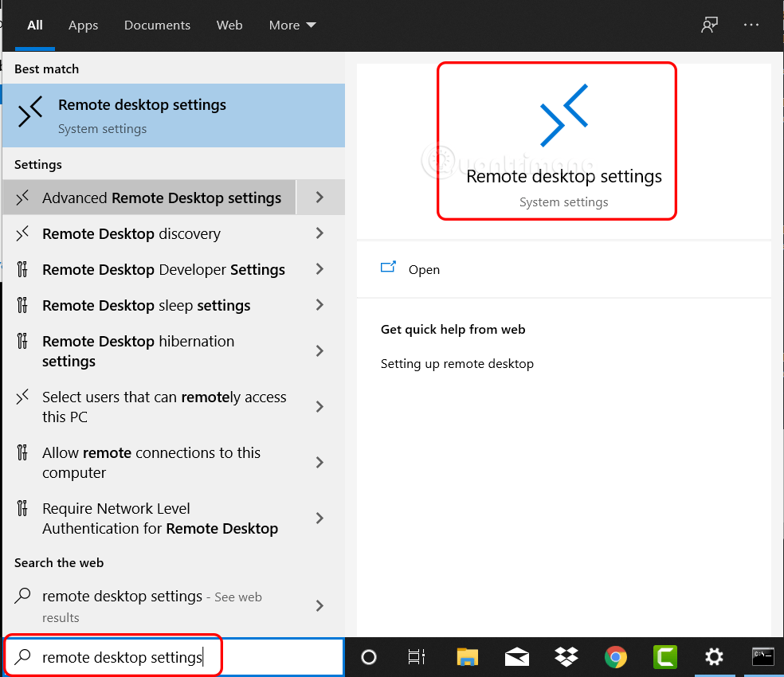Viewport: 784px width, 677px height.
Task: Open the Mail app from the taskbar
Action: tap(517, 657)
